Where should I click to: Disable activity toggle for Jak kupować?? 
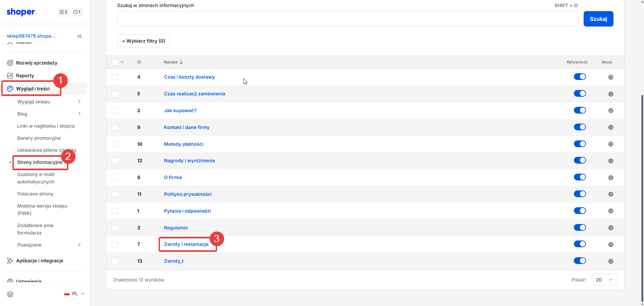(x=580, y=110)
